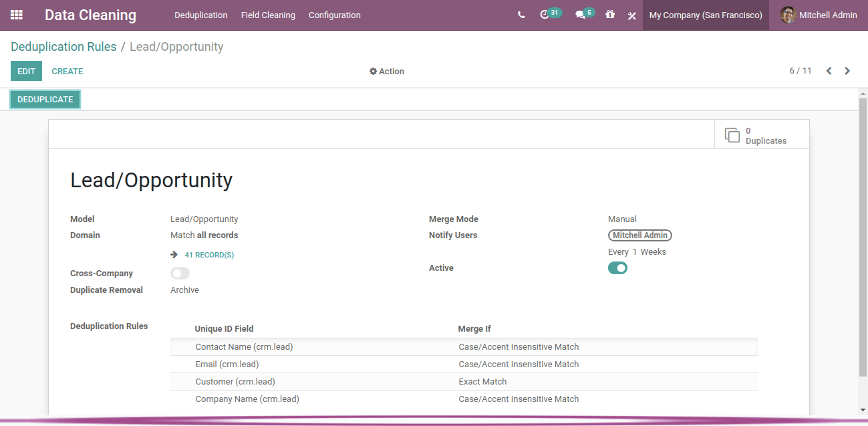Click the gift icon in top bar
The height and width of the screenshot is (426, 868).
[x=610, y=14]
